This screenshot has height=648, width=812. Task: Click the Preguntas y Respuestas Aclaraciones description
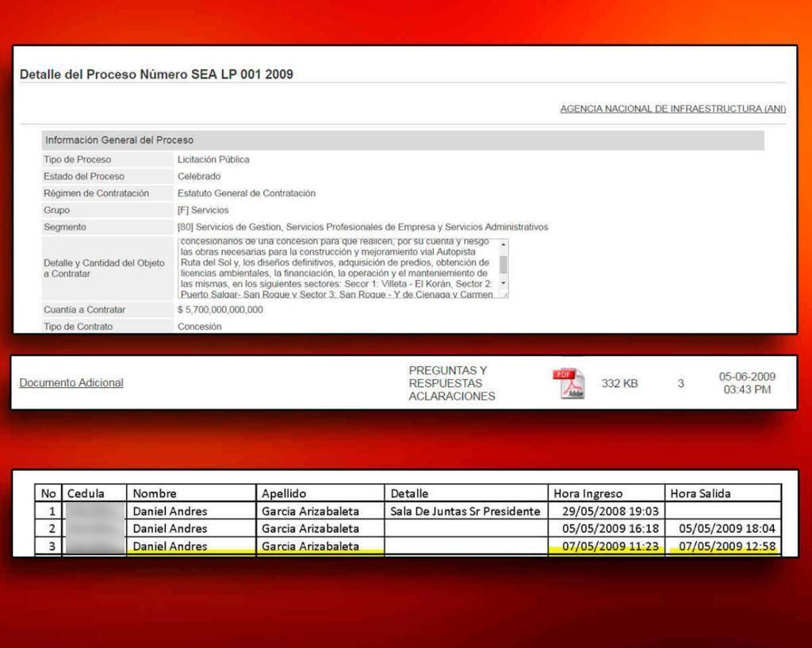pos(452,383)
